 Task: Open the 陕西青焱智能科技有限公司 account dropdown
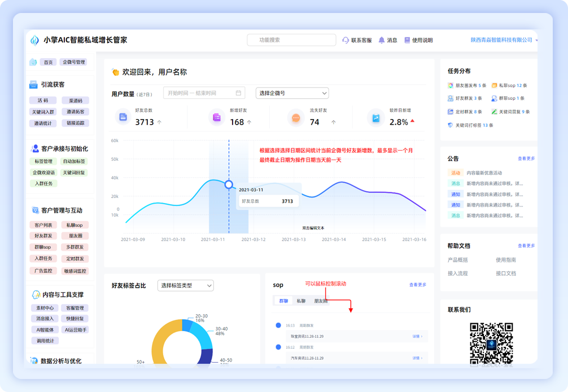536,40
